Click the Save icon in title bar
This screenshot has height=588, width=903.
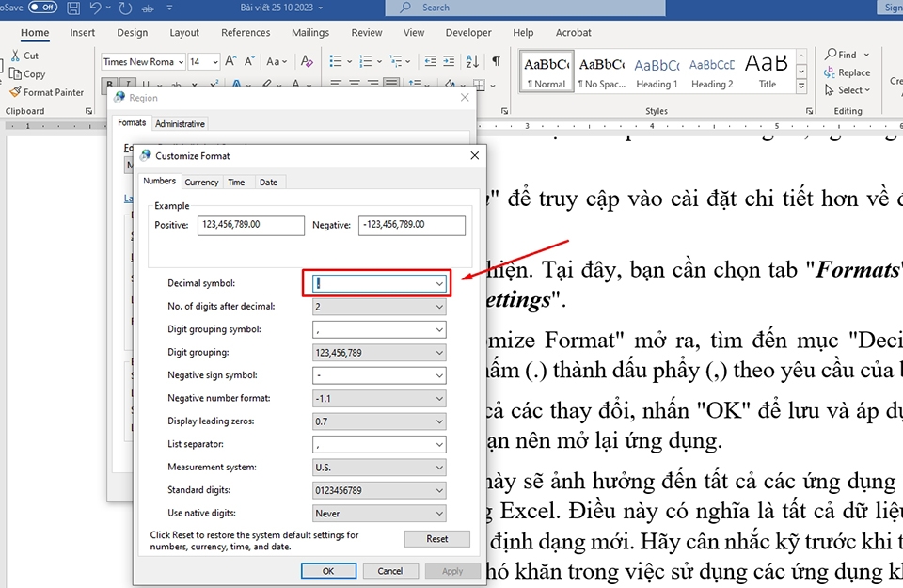click(x=73, y=8)
